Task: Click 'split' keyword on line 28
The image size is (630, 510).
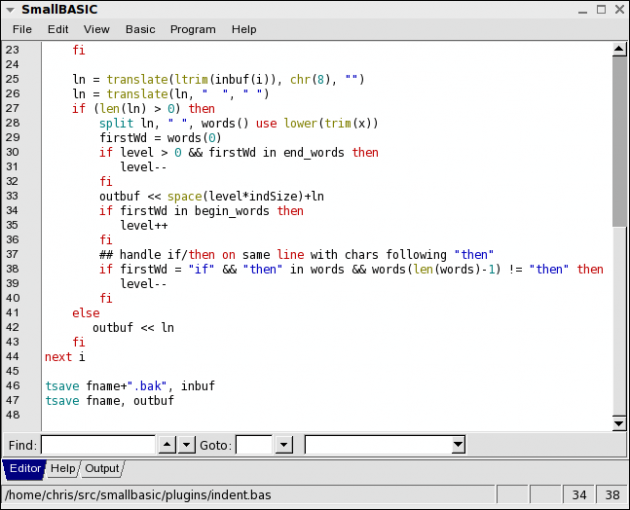Action: [116, 123]
